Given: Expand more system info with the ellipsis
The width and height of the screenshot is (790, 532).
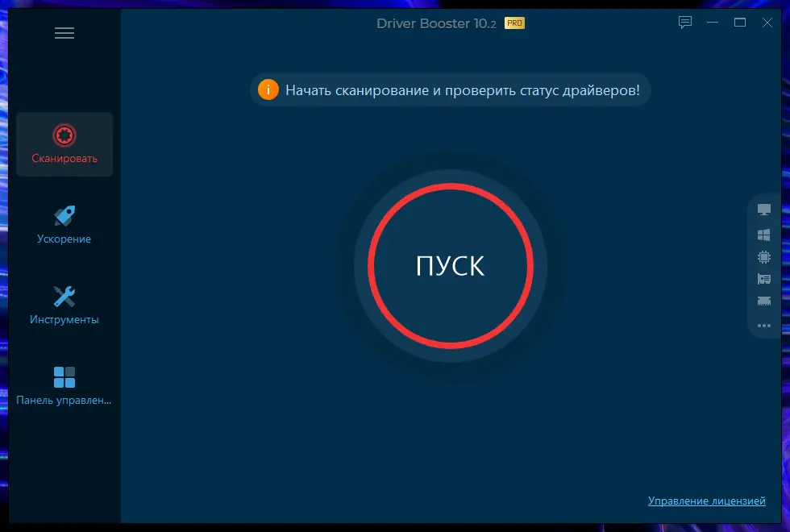Looking at the screenshot, I should 763,326.
